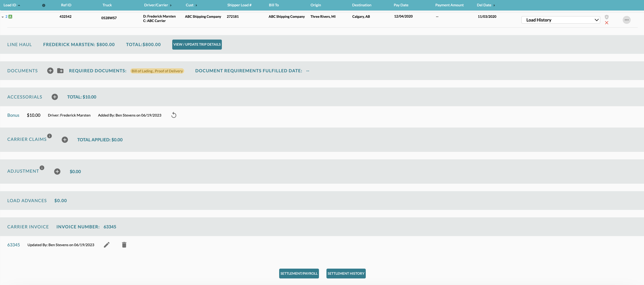Viewport: 644px width, 285px height.
Task: Click Load Advances $0.00 amount
Action: (x=61, y=201)
